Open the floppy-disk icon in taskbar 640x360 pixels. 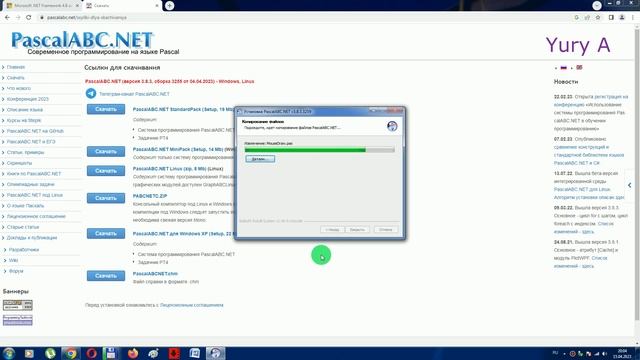pyautogui.click(x=111, y=353)
